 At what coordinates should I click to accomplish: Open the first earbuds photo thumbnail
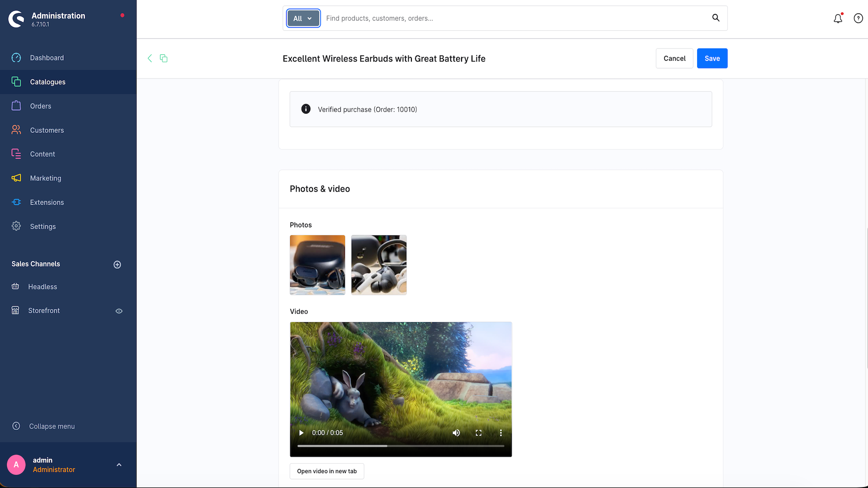[317, 265]
